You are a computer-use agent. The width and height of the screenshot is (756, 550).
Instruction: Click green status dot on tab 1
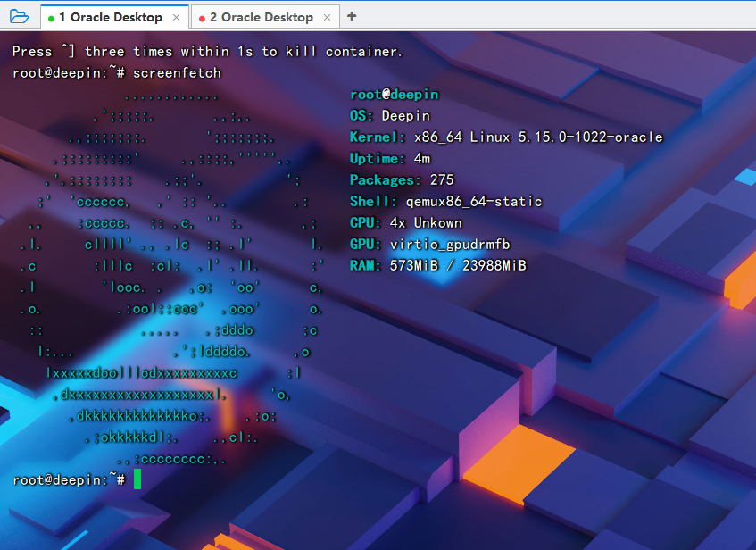pos(52,18)
